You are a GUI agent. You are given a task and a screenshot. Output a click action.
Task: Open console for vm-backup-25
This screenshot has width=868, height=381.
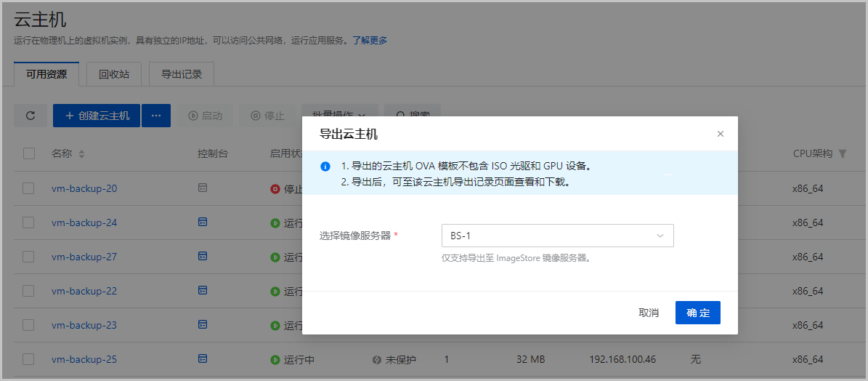pyautogui.click(x=203, y=358)
